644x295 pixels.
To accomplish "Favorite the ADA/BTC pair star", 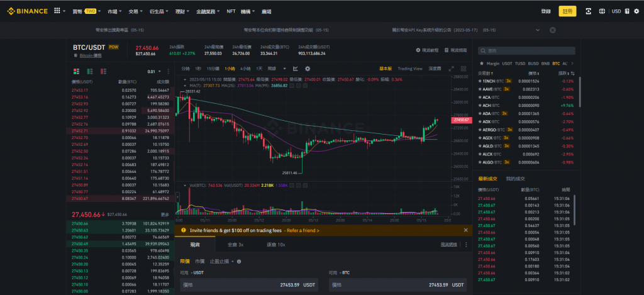I will click(480, 113).
